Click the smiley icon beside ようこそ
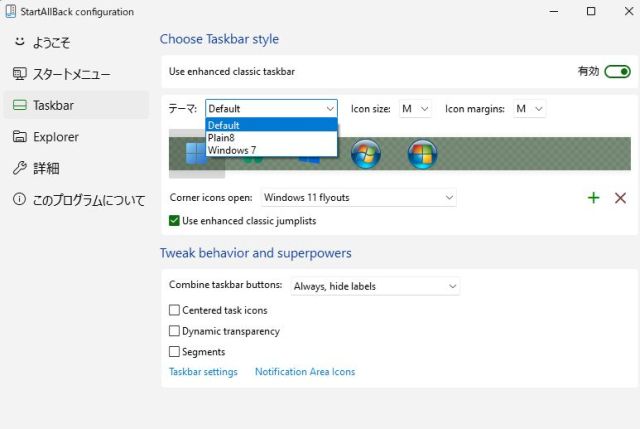Image resolution: width=640 pixels, height=429 pixels. (x=20, y=42)
